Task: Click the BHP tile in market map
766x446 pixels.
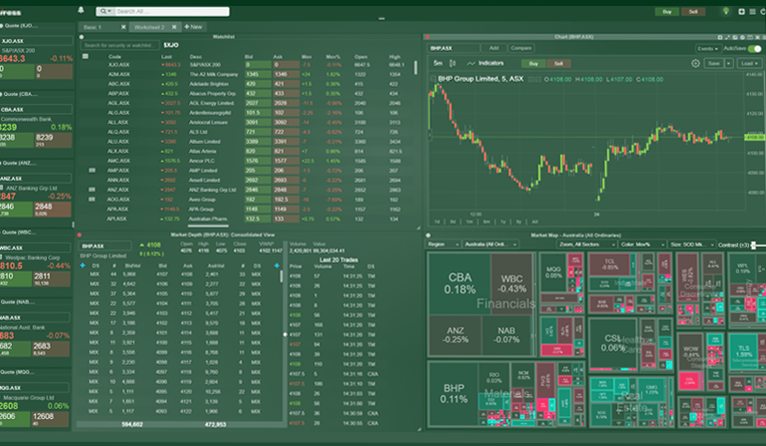Action: pos(453,394)
